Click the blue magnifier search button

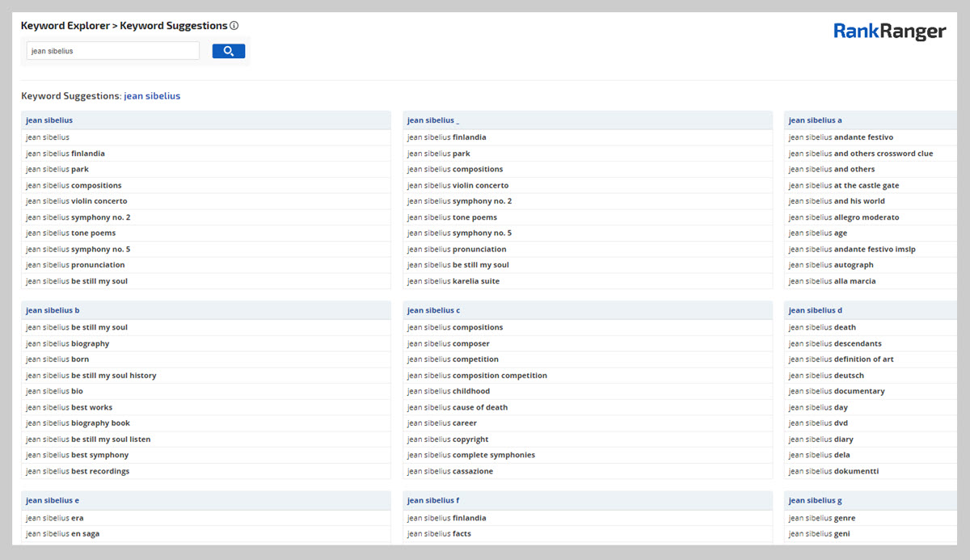pyautogui.click(x=228, y=51)
